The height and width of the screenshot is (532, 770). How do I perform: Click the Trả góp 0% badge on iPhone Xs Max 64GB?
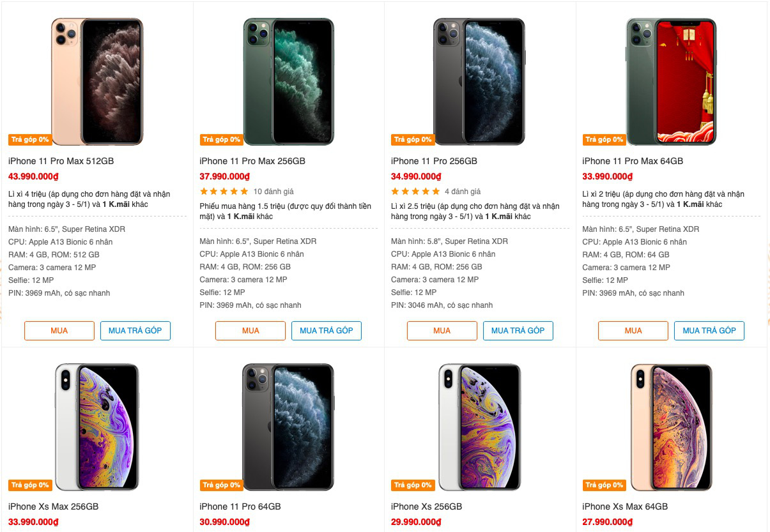click(x=604, y=485)
